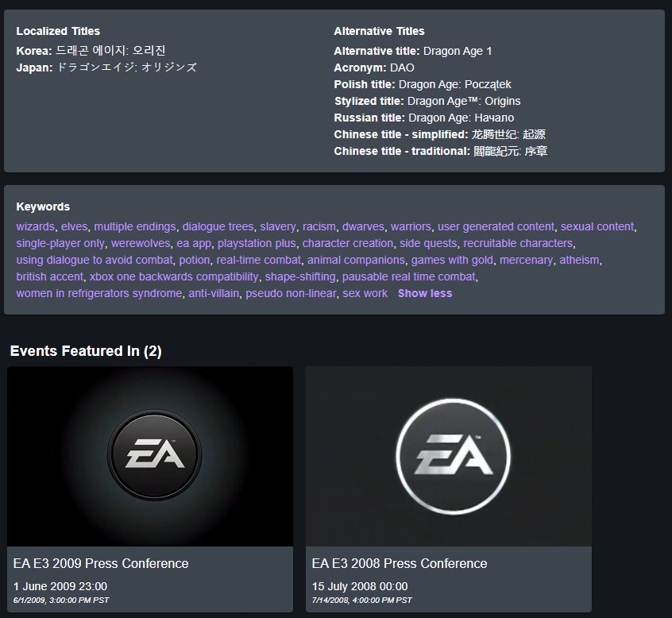Select the '1 June 2009 23:00' date text
This screenshot has height=618, width=672.
(x=60, y=586)
